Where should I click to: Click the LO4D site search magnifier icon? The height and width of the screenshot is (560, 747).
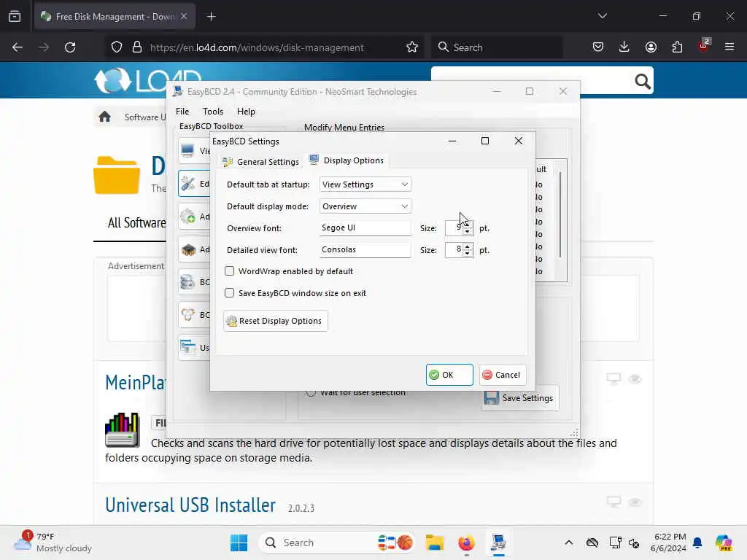(x=643, y=82)
